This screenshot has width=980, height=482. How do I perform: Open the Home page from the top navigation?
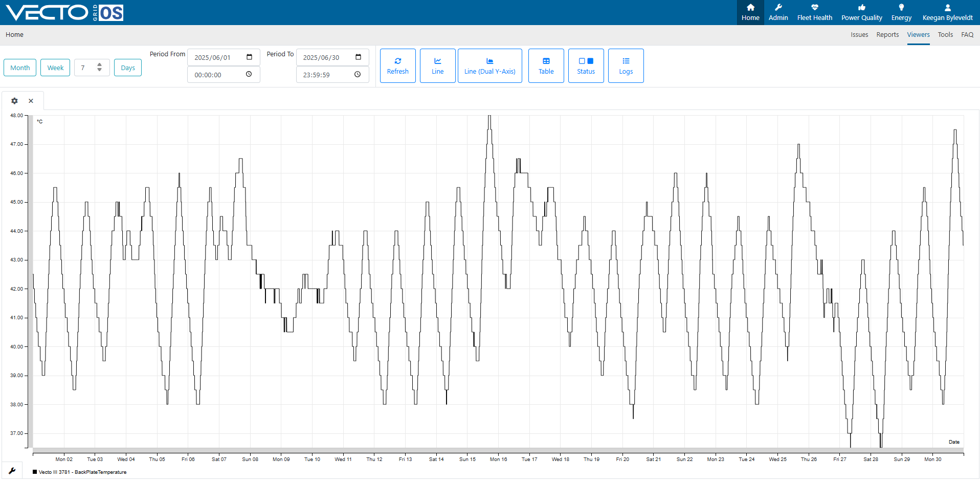(750, 12)
